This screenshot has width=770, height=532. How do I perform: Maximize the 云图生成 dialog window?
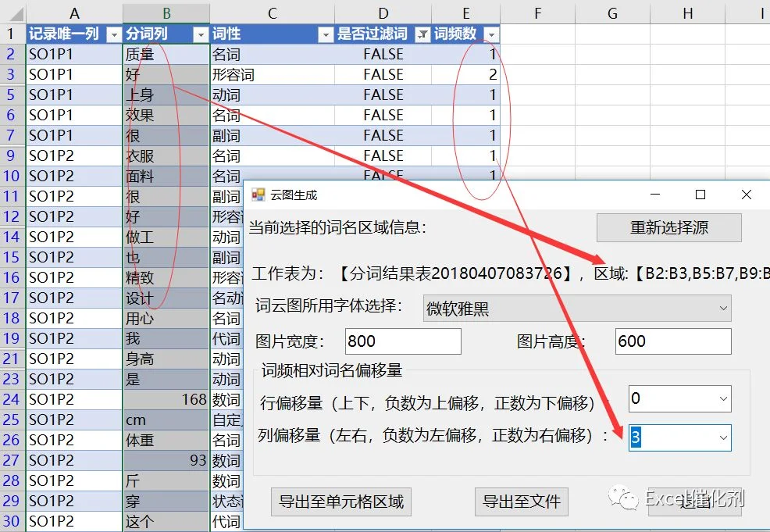700,195
